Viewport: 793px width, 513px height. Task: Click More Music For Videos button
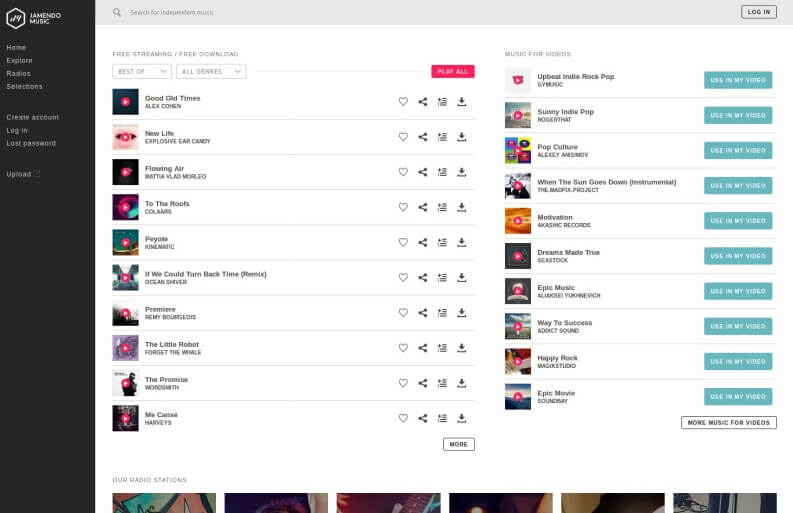pyautogui.click(x=729, y=422)
